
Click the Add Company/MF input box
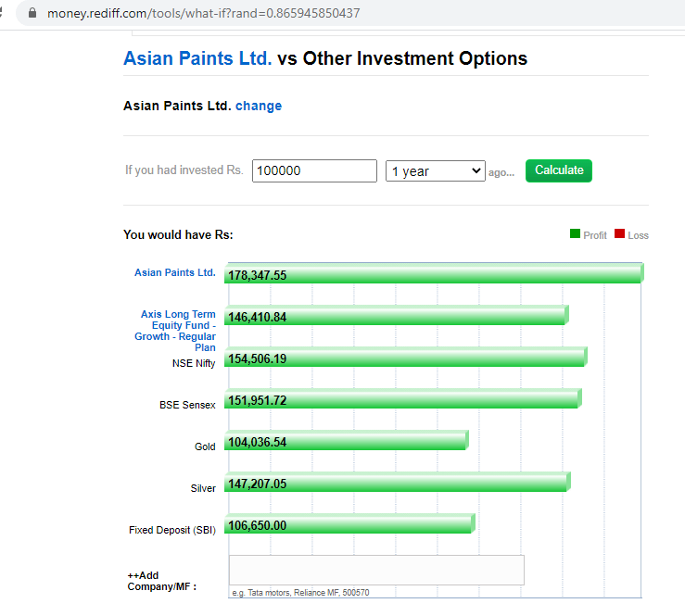pos(376,571)
